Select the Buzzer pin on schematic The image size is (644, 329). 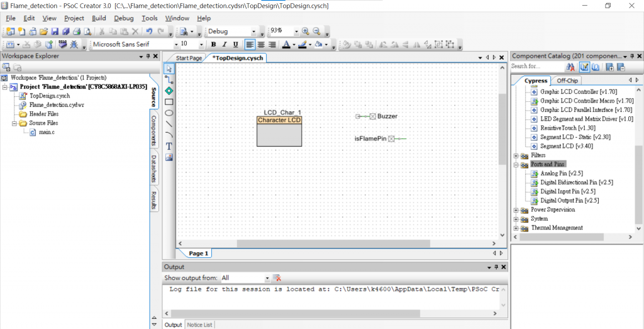pos(376,116)
